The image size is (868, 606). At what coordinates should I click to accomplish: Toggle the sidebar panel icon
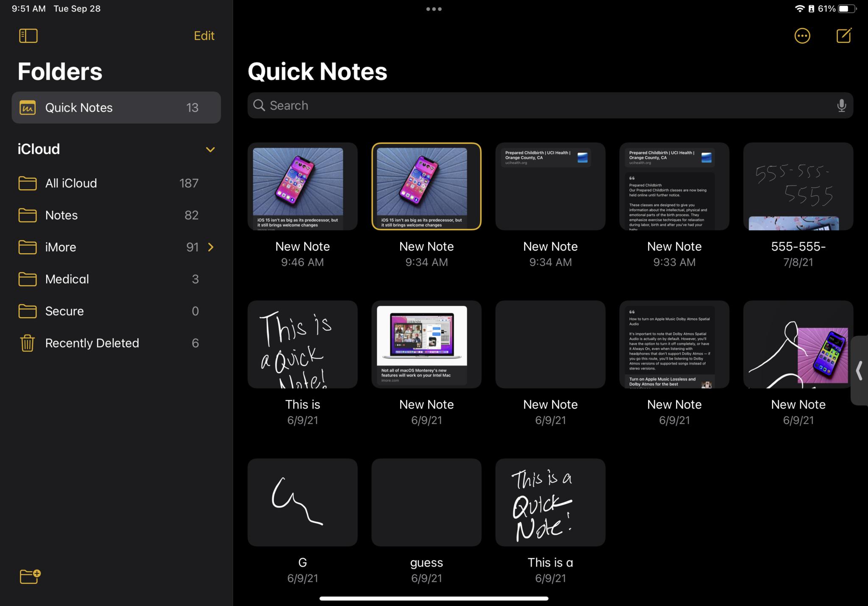click(x=28, y=36)
